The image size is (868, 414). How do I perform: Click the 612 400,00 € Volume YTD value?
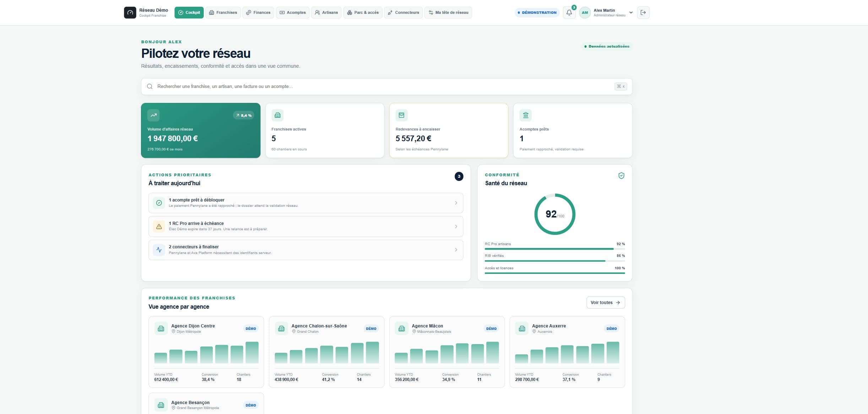[x=166, y=380]
